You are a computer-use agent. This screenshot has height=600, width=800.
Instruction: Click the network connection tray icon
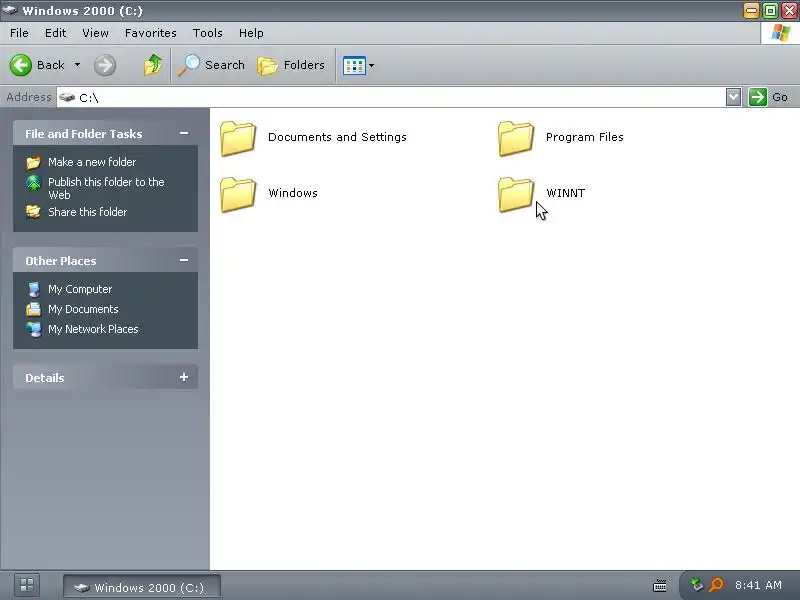point(696,585)
